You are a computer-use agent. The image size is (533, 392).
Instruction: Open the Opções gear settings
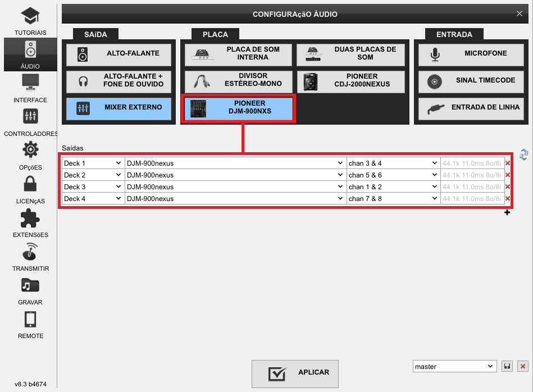pos(30,156)
